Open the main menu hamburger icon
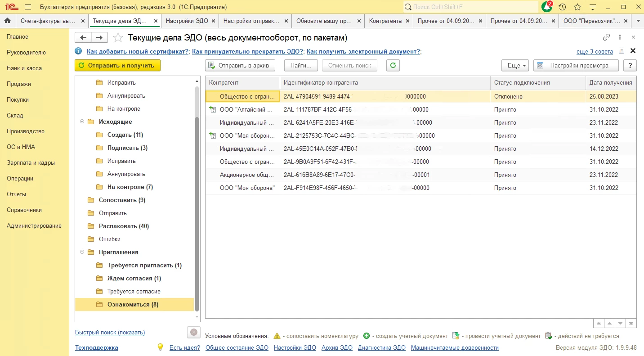 point(28,7)
